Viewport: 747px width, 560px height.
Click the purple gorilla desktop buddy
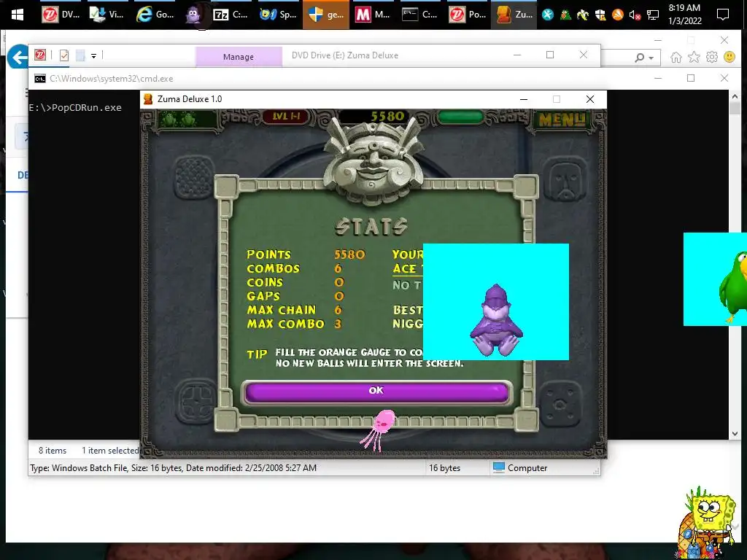tap(496, 320)
